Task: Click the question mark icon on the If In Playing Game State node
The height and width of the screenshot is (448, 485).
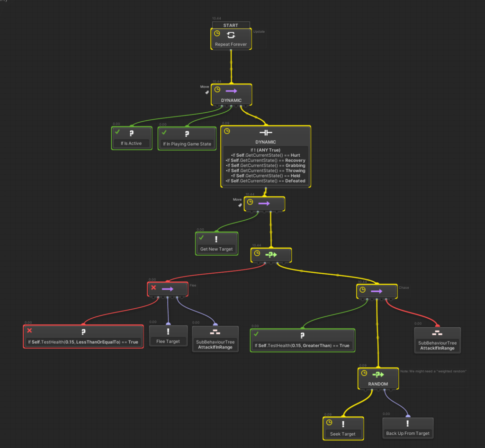Action: (187, 134)
